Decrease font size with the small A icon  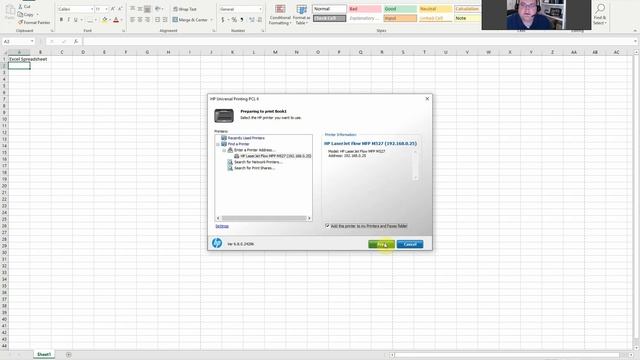120,9
